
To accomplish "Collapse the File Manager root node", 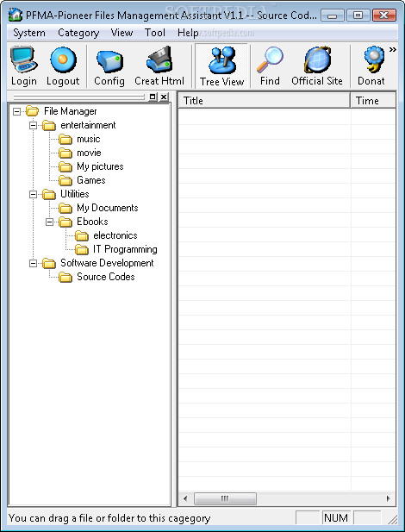I will pos(16,111).
